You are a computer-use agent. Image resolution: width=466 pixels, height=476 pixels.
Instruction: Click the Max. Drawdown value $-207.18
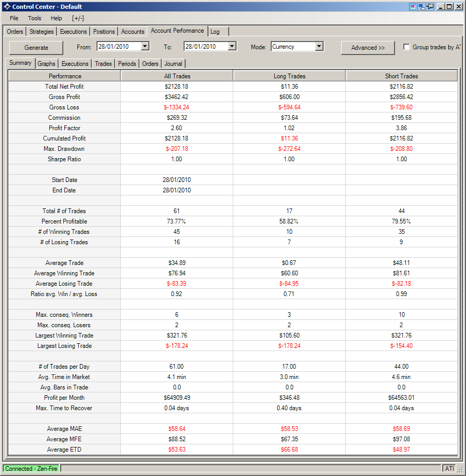(177, 149)
